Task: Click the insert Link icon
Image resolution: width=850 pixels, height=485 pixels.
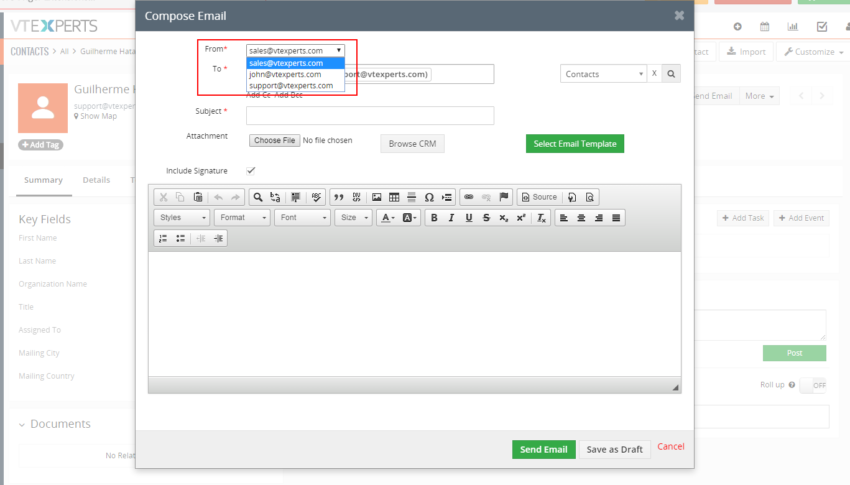Action: click(x=468, y=197)
